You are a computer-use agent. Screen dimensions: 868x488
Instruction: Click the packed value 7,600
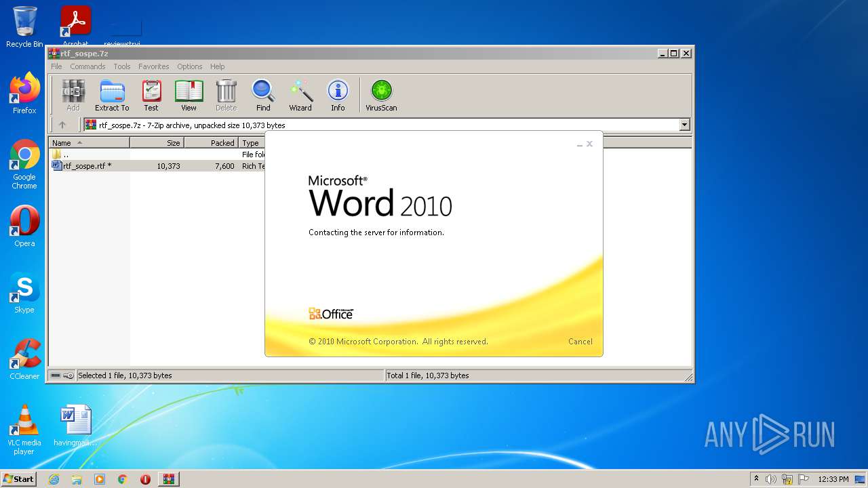224,166
